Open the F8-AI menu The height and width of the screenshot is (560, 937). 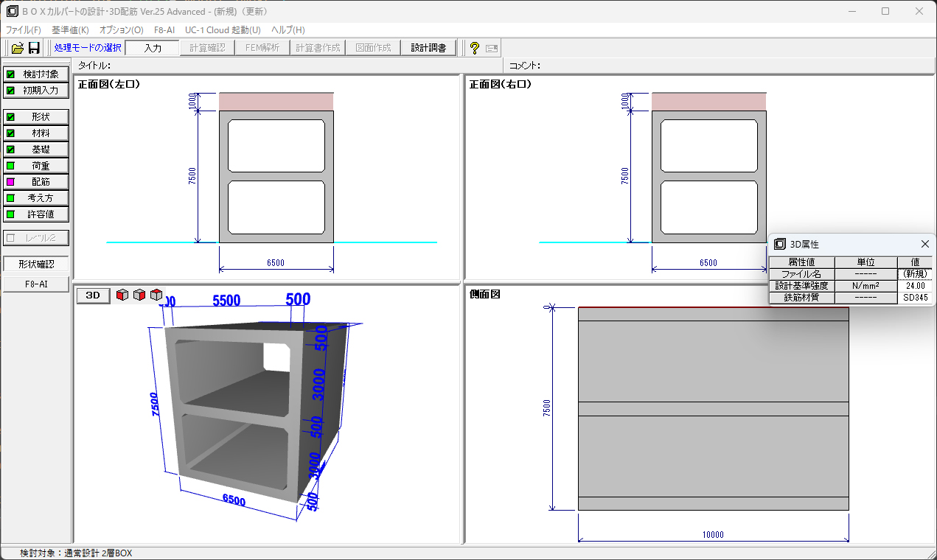point(164,30)
